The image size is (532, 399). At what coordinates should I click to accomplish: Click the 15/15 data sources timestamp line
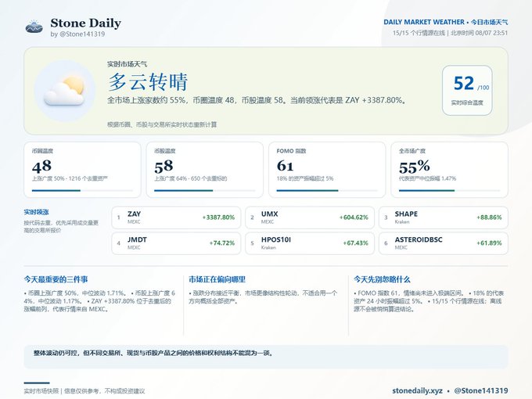[450, 33]
